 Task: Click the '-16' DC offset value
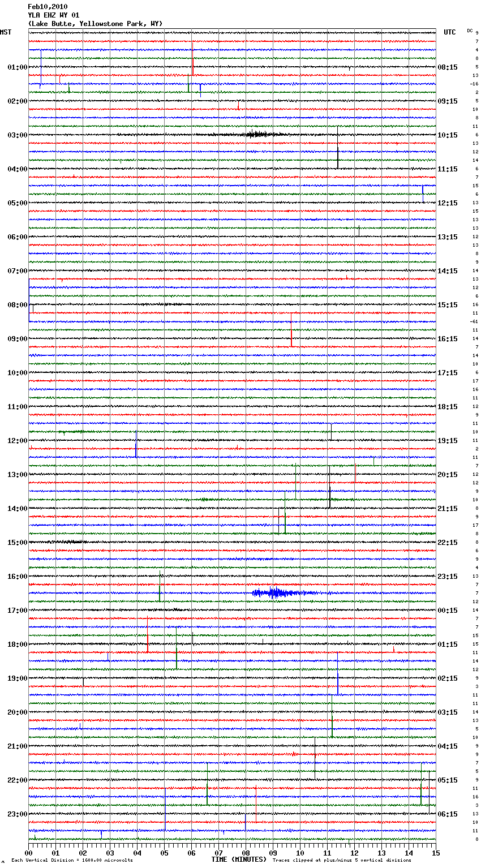(474, 84)
